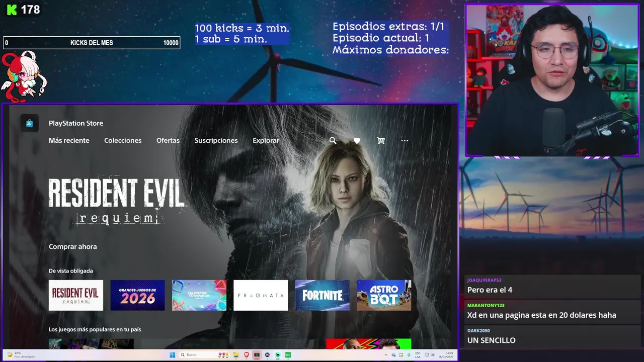Select the Pragmata tile

[261, 295]
